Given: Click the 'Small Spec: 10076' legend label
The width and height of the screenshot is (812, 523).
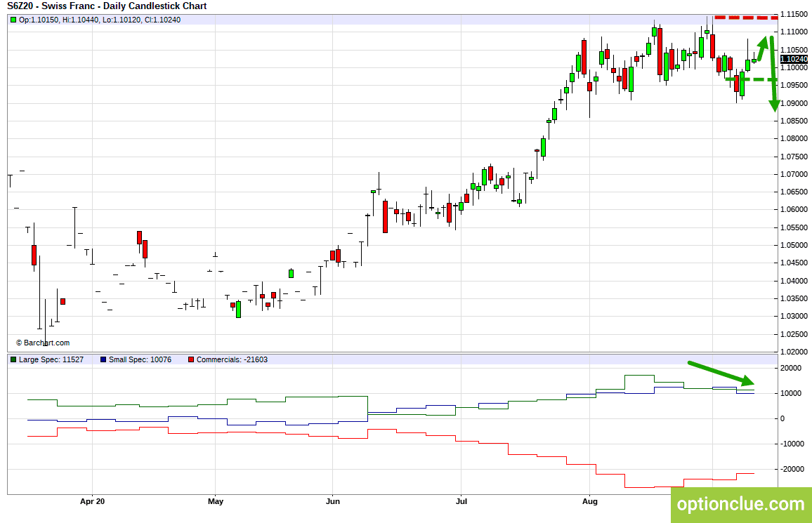Looking at the screenshot, I should pyautogui.click(x=140, y=359).
